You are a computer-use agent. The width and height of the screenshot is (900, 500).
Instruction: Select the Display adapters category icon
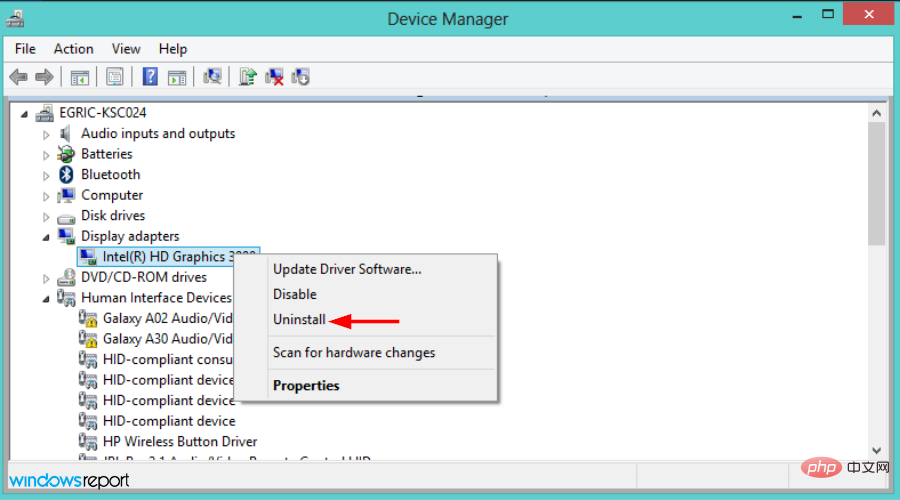tap(66, 236)
